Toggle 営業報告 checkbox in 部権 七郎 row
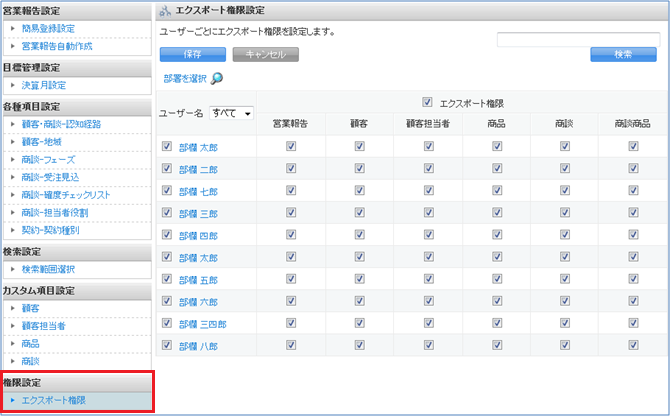 290,190
